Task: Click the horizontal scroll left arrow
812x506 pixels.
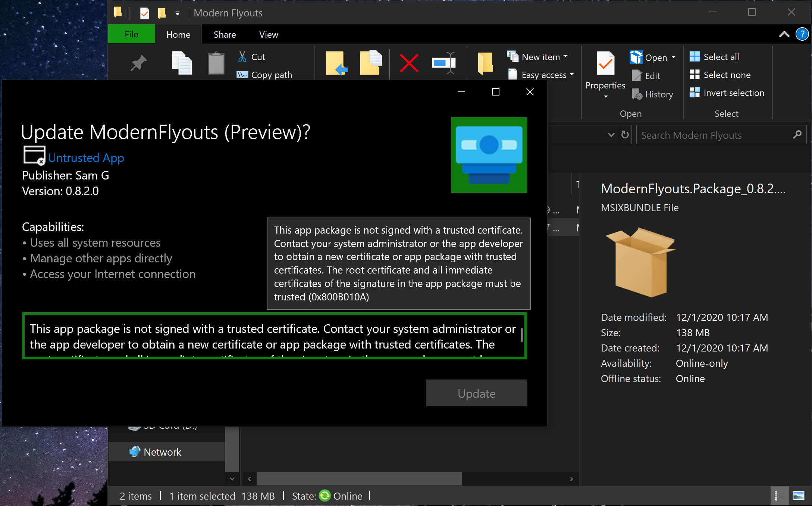Action: [x=250, y=479]
